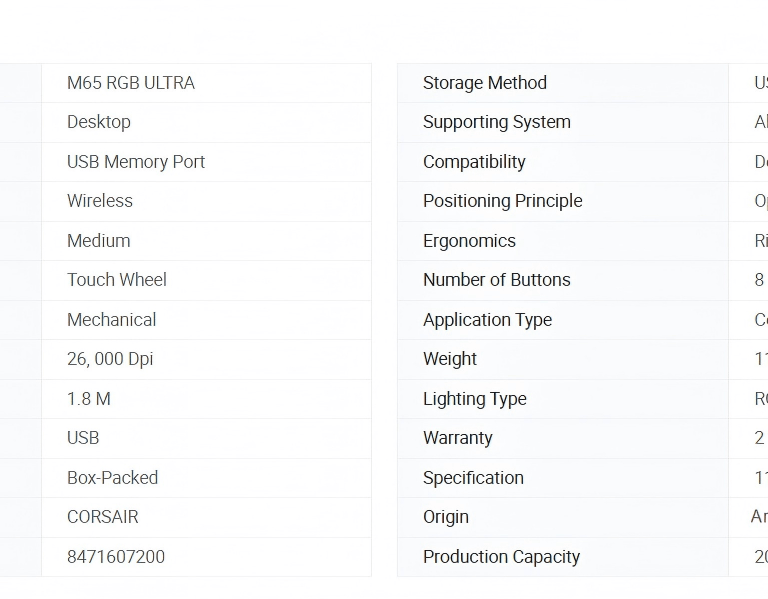Click the 8471607200 code value
Viewport: 768px width, 599px height.
click(x=116, y=557)
